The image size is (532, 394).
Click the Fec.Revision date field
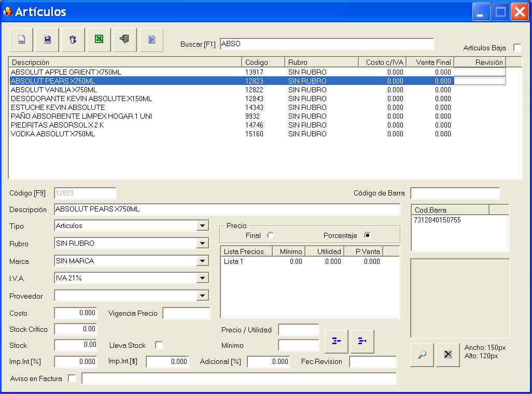[373, 362]
